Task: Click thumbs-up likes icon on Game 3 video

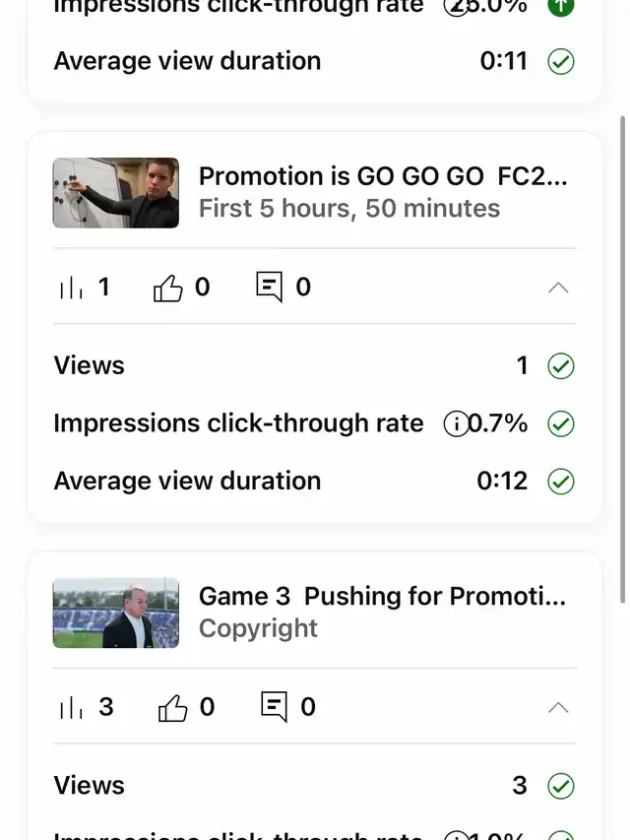Action: (x=172, y=707)
